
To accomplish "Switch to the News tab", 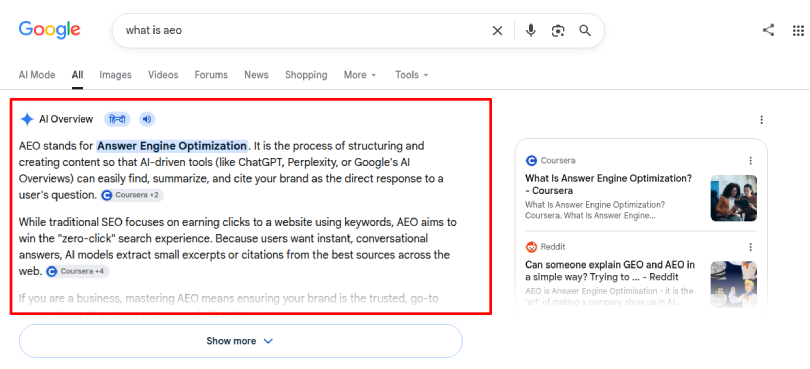I will tap(256, 75).
